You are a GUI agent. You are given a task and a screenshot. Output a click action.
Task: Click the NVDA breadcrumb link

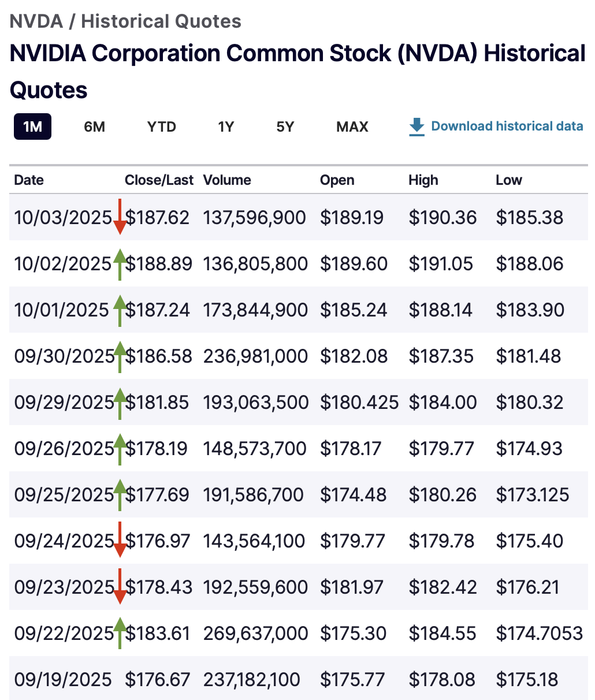[x=36, y=21]
